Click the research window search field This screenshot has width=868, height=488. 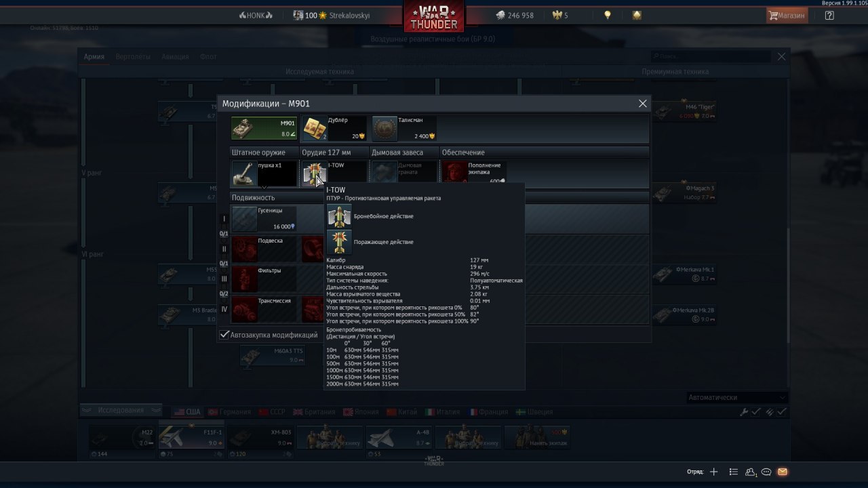[x=711, y=57]
